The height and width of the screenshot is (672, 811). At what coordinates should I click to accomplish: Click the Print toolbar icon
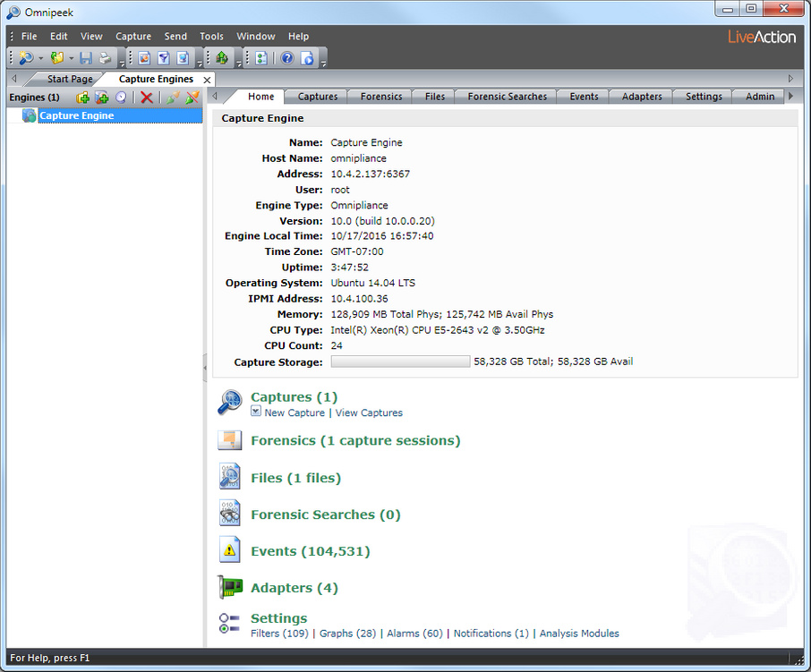[x=105, y=58]
